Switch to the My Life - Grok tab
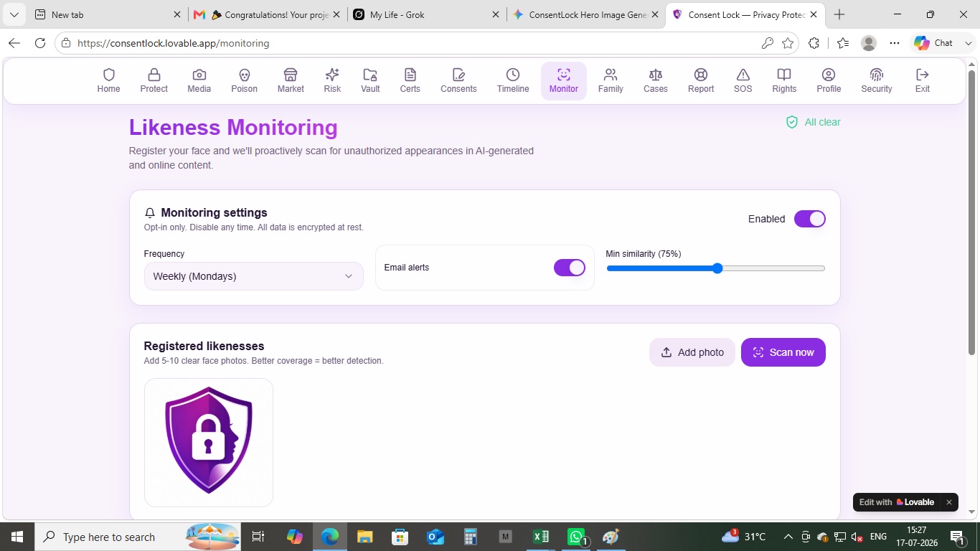This screenshot has height=551, width=980. pyautogui.click(x=427, y=14)
